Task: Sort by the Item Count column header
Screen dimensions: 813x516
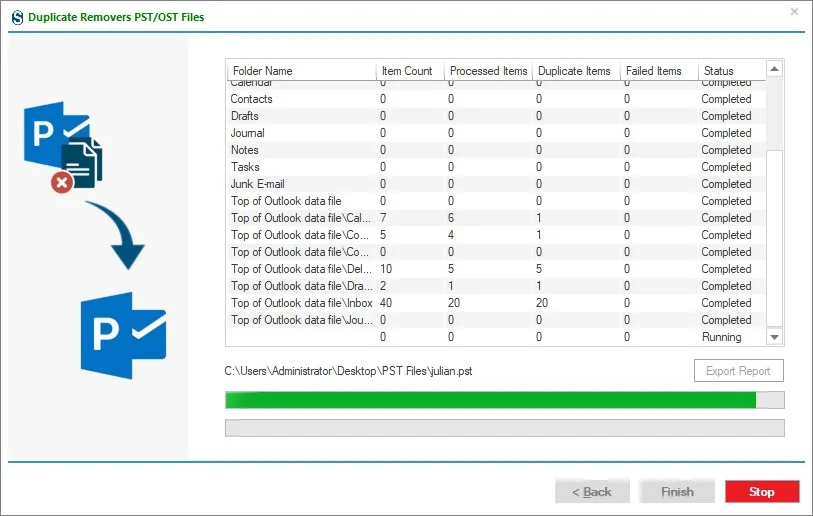Action: pyautogui.click(x=410, y=71)
